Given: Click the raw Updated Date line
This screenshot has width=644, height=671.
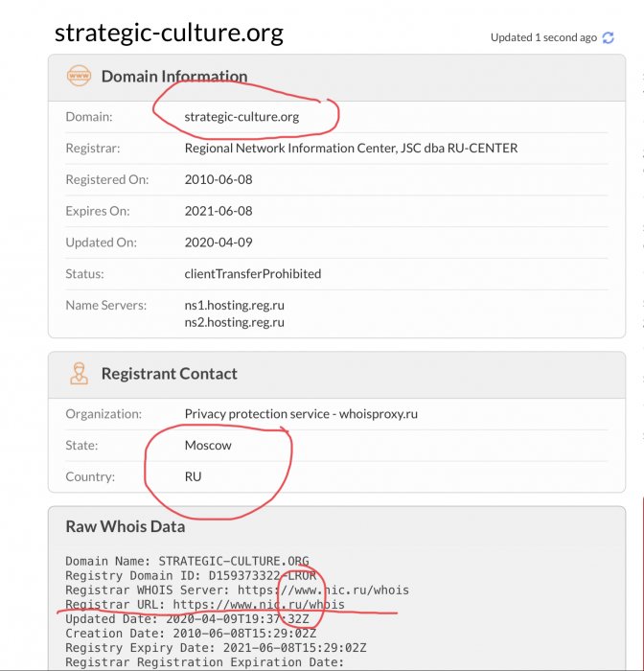Looking at the screenshot, I should click(x=187, y=619).
